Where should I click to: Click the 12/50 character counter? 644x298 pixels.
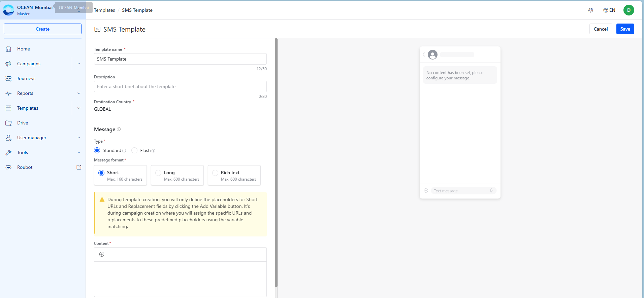(262, 69)
